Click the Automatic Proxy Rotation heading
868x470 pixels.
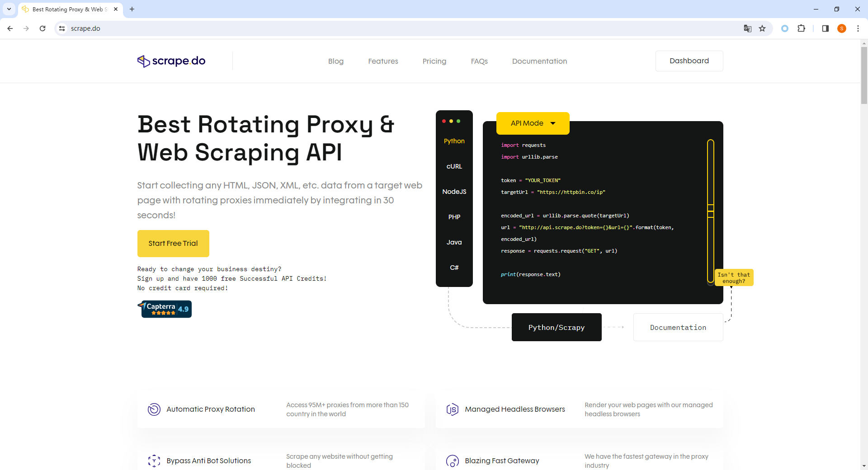pos(211,409)
